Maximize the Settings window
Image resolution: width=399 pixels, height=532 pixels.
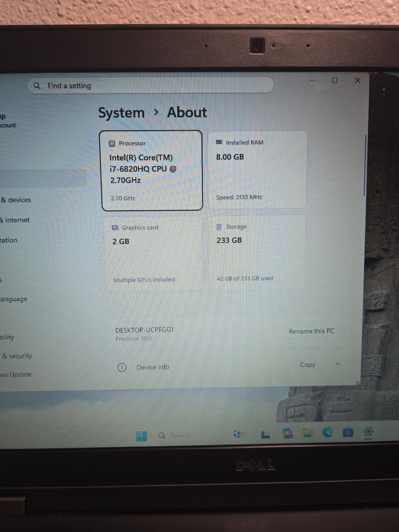point(335,80)
